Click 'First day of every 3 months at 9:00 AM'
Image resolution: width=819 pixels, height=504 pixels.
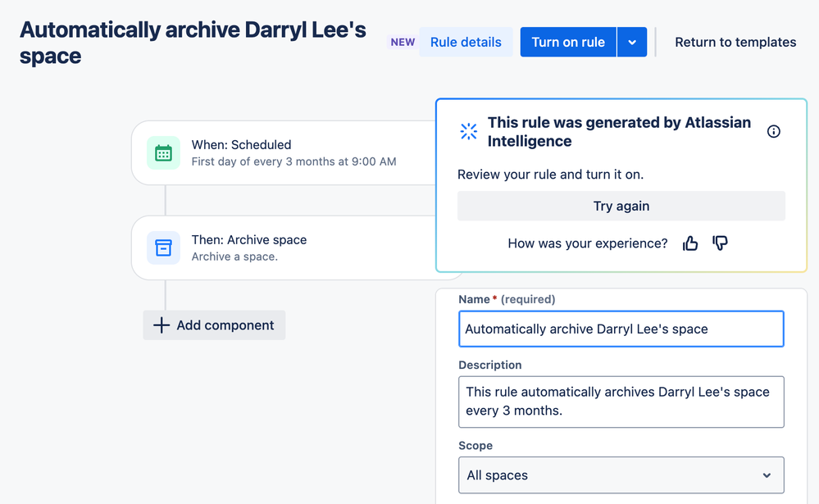(293, 161)
